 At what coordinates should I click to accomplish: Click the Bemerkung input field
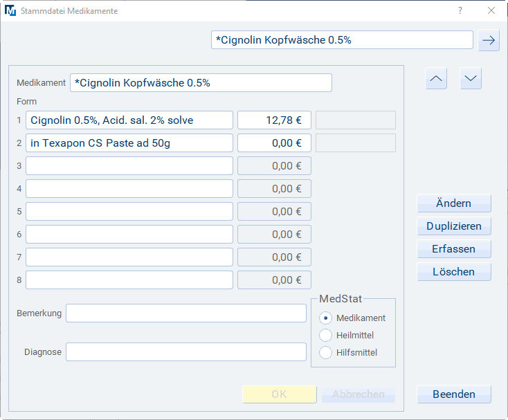186,313
